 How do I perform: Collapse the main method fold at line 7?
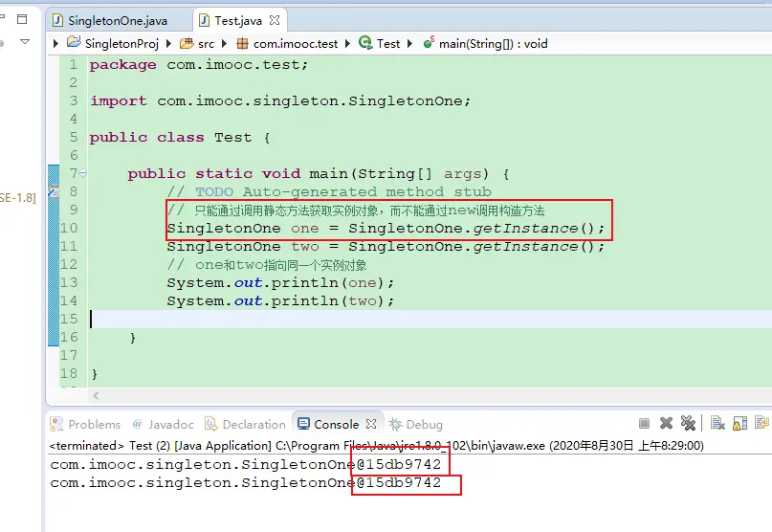pos(82,173)
